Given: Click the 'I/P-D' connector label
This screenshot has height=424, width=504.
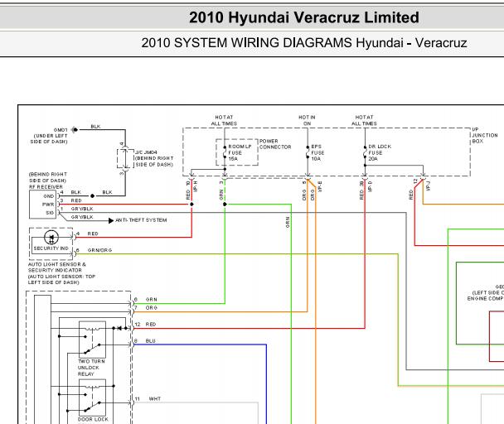Looking at the screenshot, I should click(370, 186).
